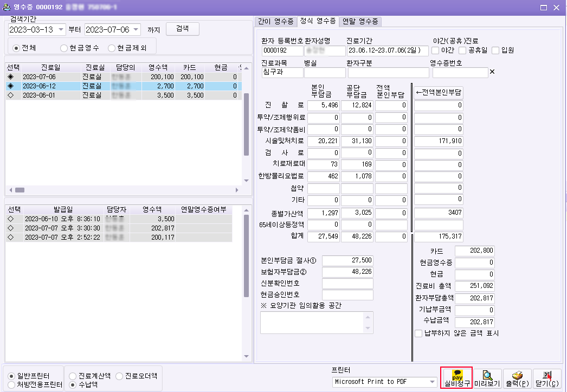567x392 pixels.
Task: Click the X next to 영수증번호 field
Action: pyautogui.click(x=492, y=72)
